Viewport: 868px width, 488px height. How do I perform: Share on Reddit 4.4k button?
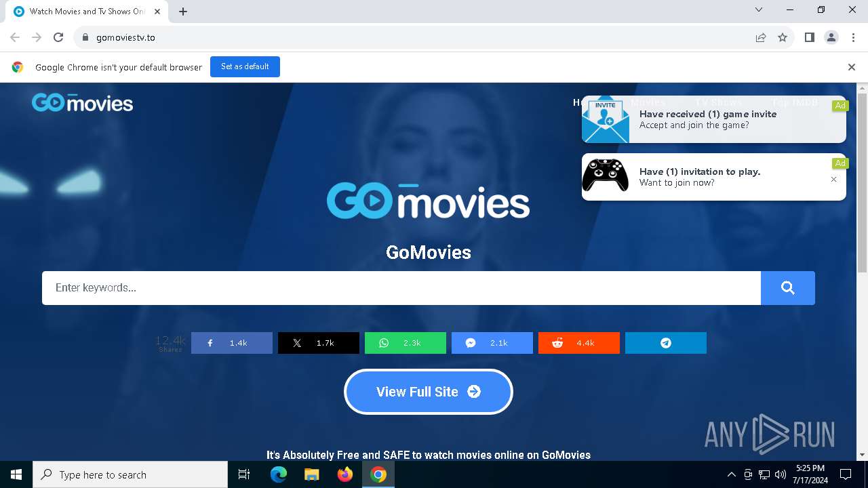tap(579, 343)
